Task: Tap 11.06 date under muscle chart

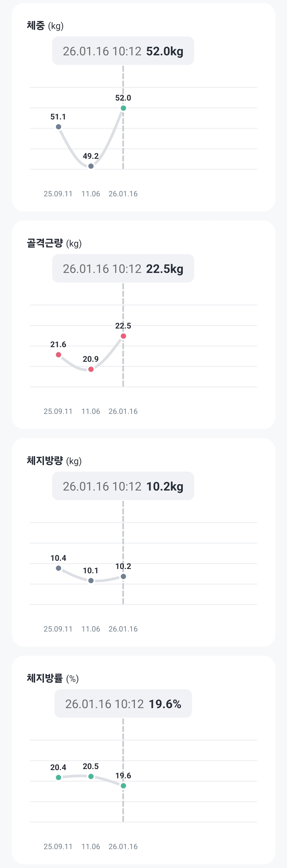Action: pos(91,412)
